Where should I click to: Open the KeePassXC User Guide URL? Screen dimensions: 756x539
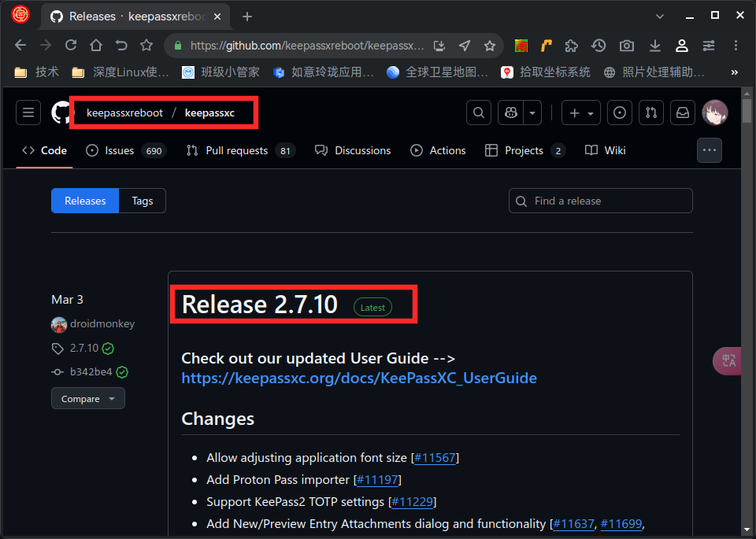(359, 378)
